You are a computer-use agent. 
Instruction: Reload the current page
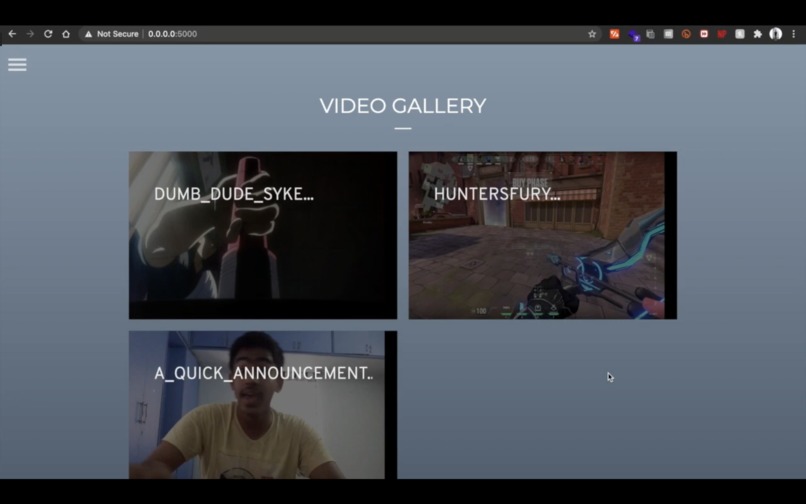pyautogui.click(x=48, y=34)
